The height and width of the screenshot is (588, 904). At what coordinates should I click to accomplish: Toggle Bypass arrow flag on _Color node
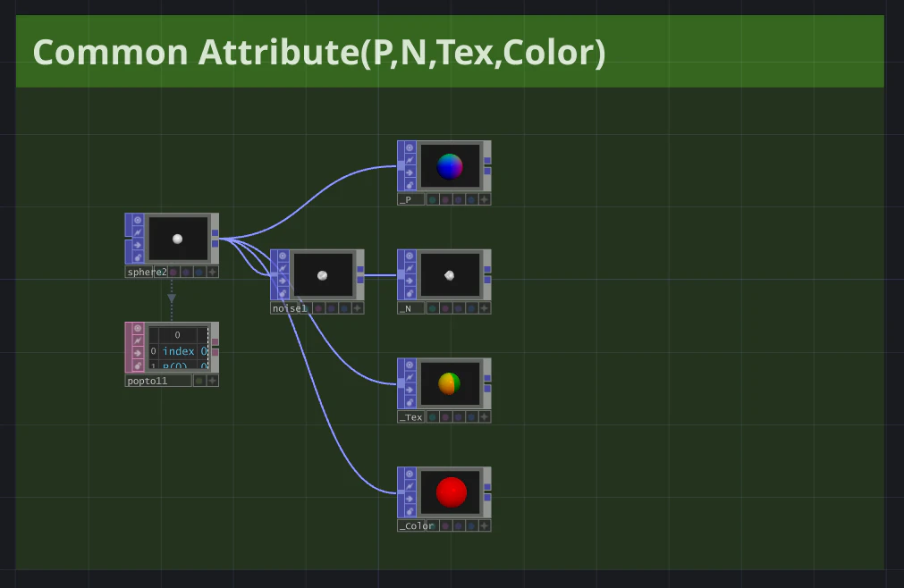coord(410,499)
